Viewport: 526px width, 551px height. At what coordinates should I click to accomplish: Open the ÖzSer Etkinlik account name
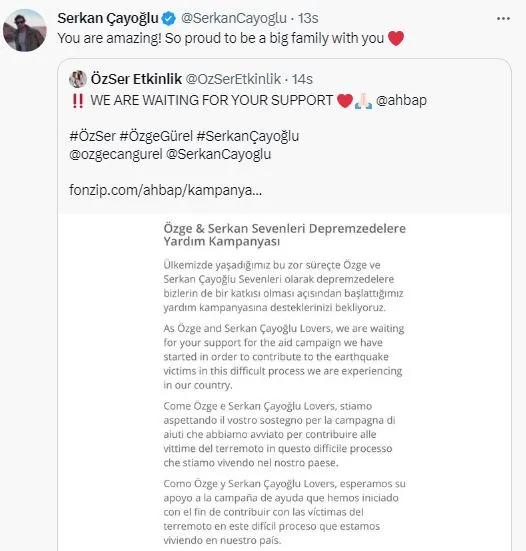136,79
